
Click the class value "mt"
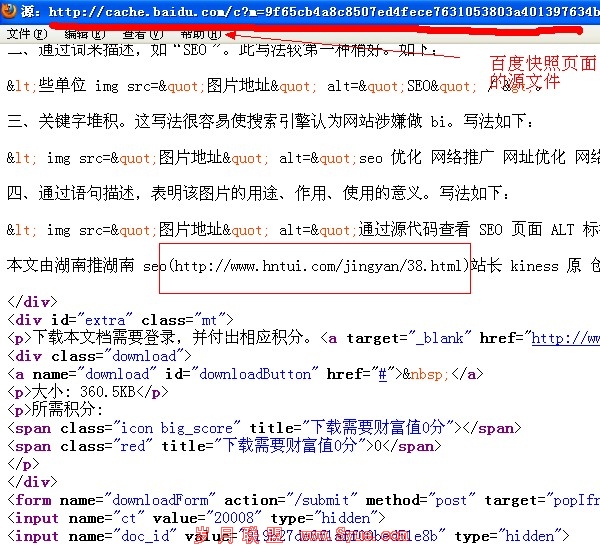pyautogui.click(x=209, y=320)
